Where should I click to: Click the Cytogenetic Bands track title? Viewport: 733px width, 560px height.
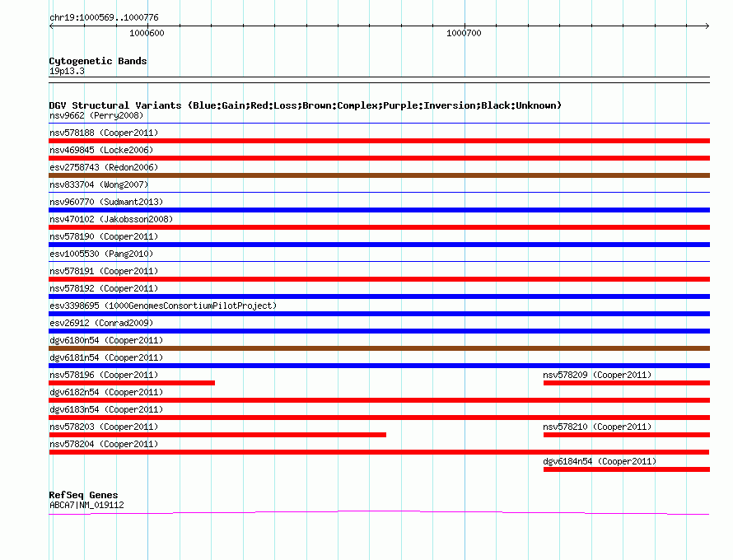(98, 61)
